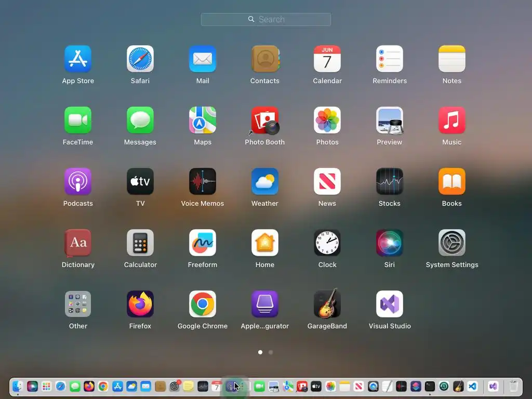532x399 pixels.
Task: Open the Photos app in the Launchpad grid
Action: click(x=327, y=120)
